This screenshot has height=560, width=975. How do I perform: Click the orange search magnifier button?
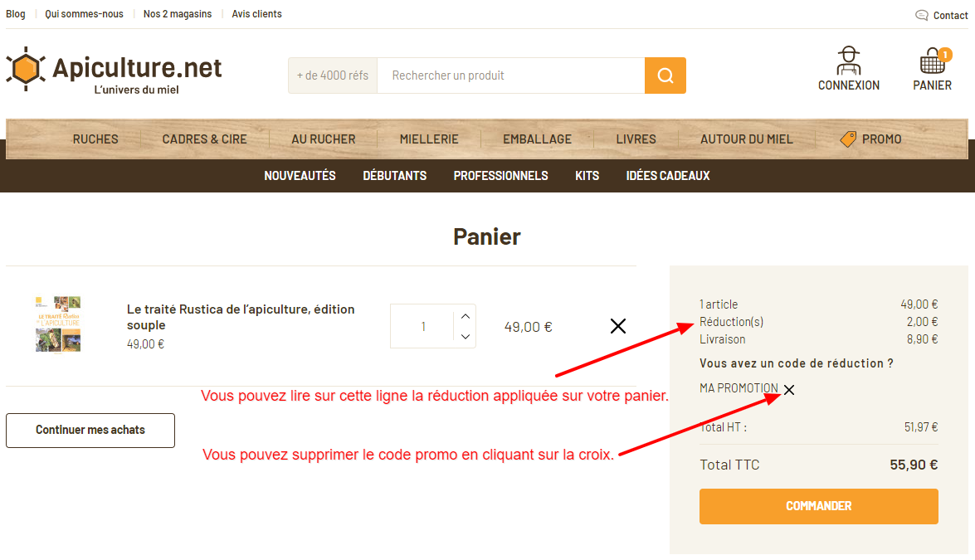click(665, 75)
